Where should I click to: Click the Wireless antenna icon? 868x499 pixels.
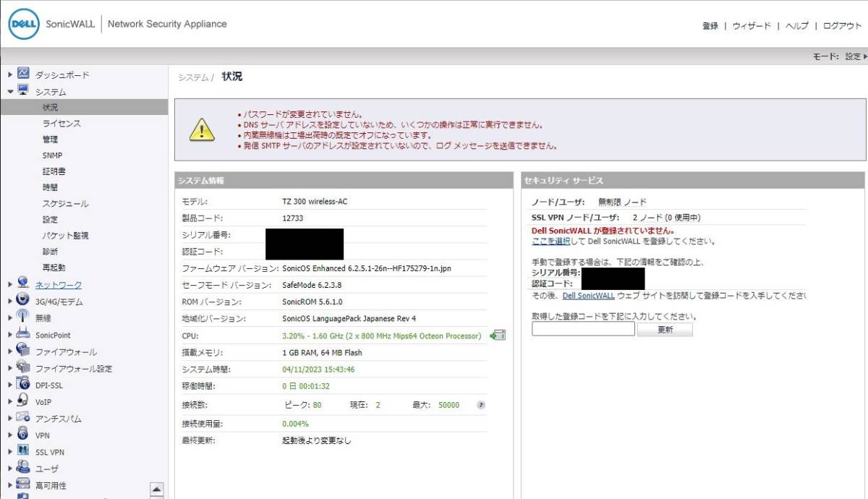click(x=23, y=317)
